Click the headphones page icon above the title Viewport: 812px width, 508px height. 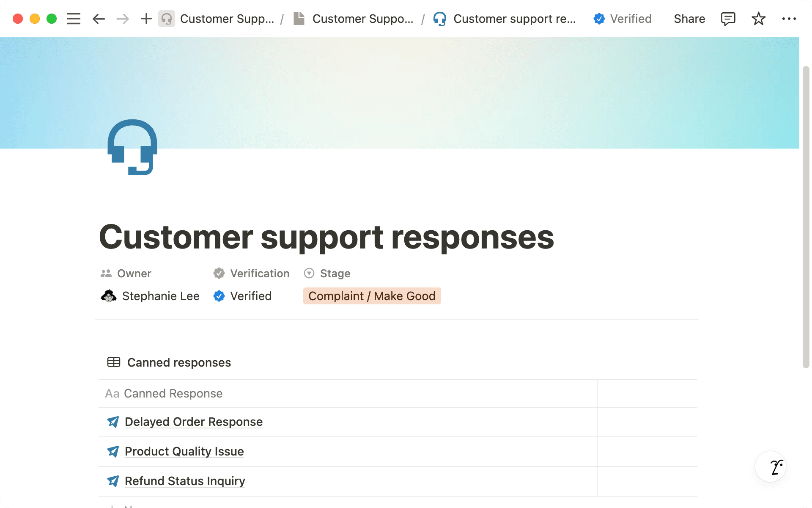[132, 147]
